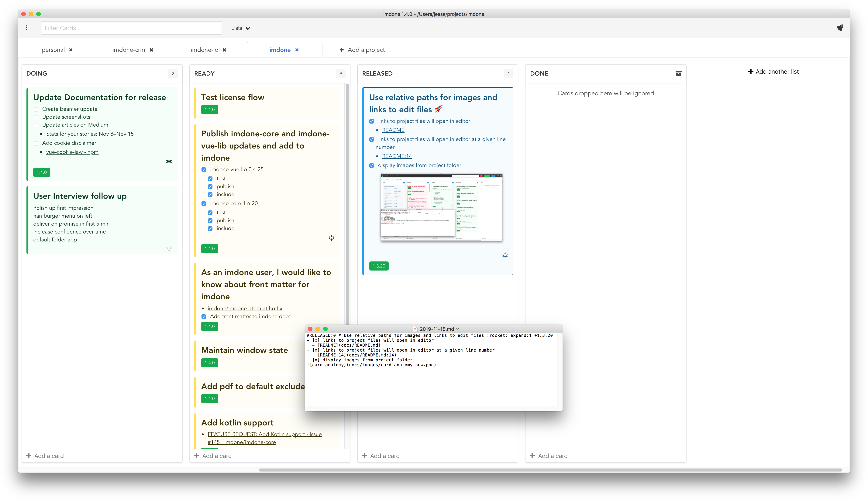This screenshot has height=501, width=868.
Task: Click Test license flow card title
Action: pos(232,97)
